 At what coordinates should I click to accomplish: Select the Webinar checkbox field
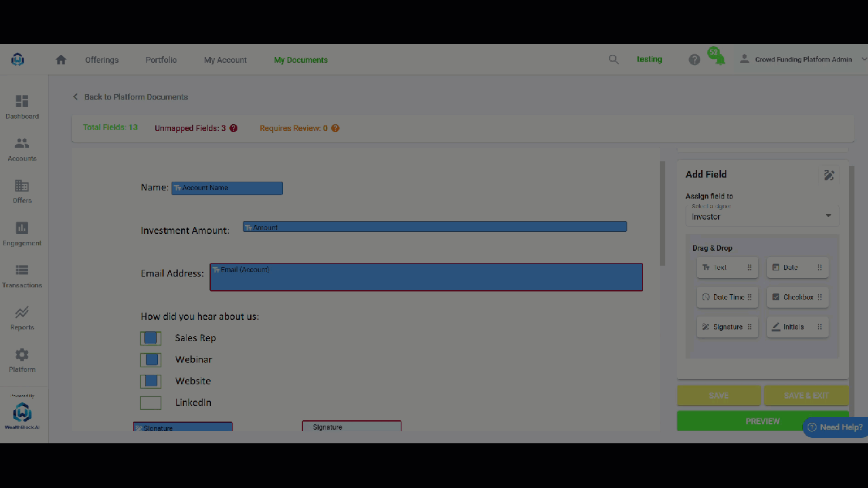coord(151,360)
